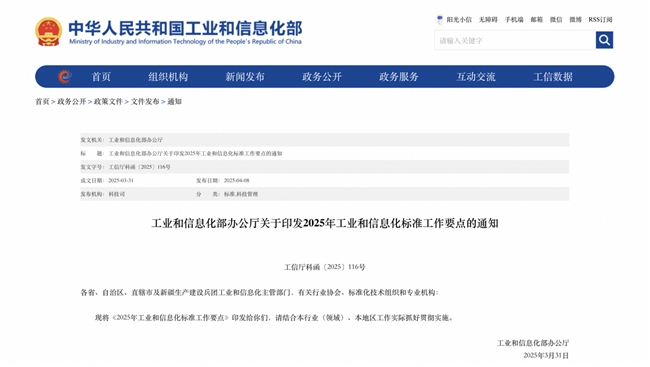The height and width of the screenshot is (367, 650).
Task: Click the national emblem logo
Action: tap(49, 32)
